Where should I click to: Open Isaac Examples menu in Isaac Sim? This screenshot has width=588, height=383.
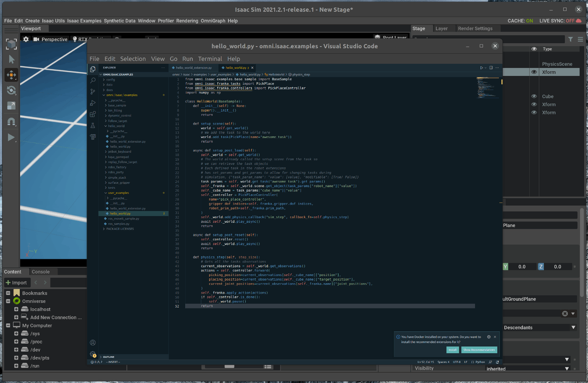click(84, 21)
